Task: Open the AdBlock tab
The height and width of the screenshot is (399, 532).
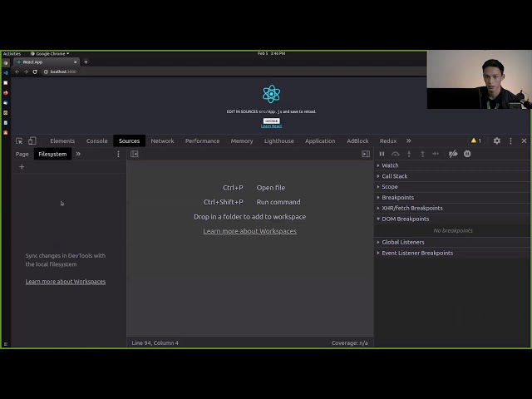Action: point(357,140)
